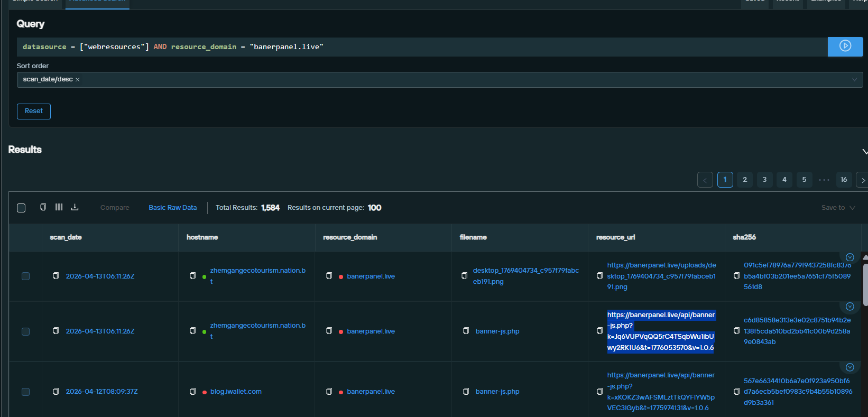Jump to results page 3
The height and width of the screenshot is (417, 868).
[764, 180]
